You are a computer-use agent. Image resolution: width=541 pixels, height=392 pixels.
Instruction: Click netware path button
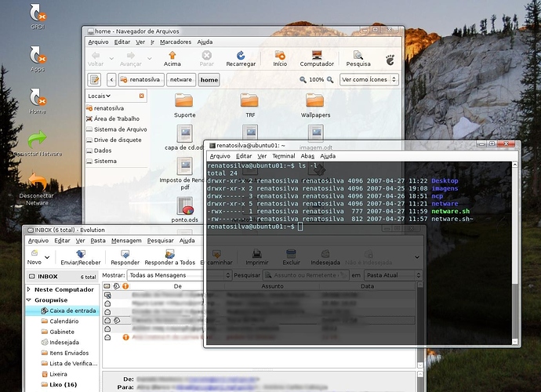click(181, 80)
